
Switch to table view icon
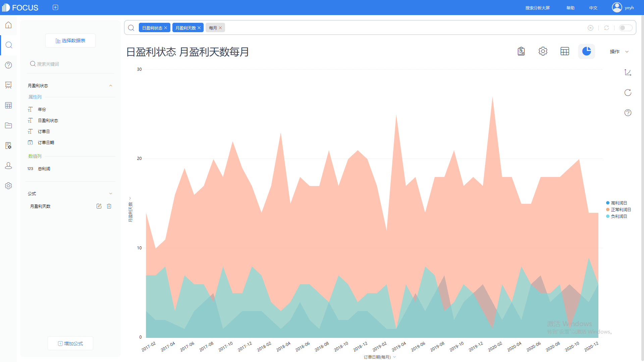(x=565, y=51)
